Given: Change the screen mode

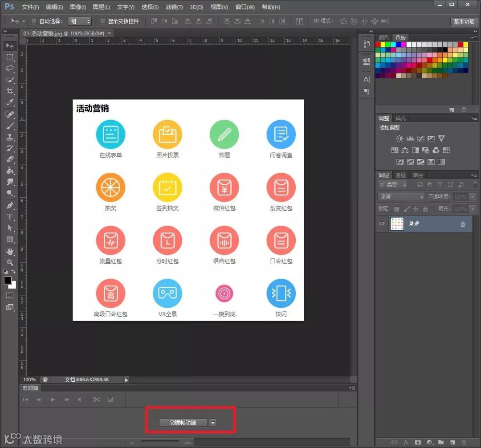Looking at the screenshot, I should pos(10,307).
